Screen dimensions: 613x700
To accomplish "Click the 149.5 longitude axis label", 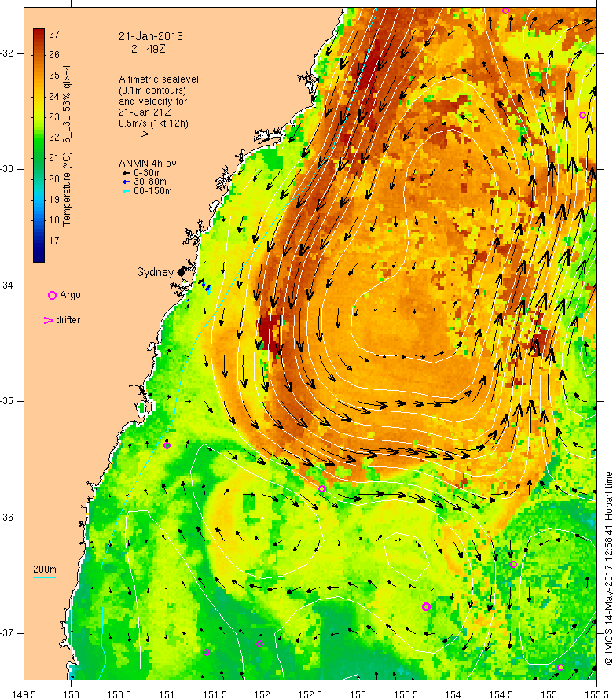I will pos(24,695).
